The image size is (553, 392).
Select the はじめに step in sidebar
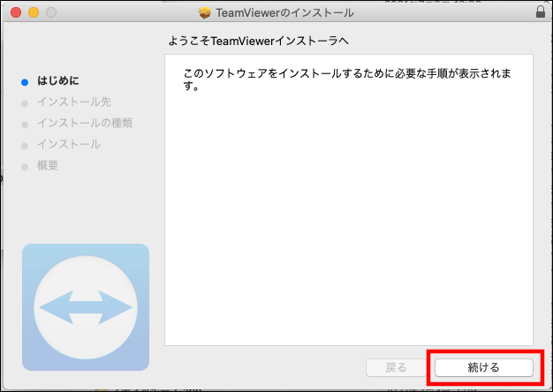[x=58, y=80]
